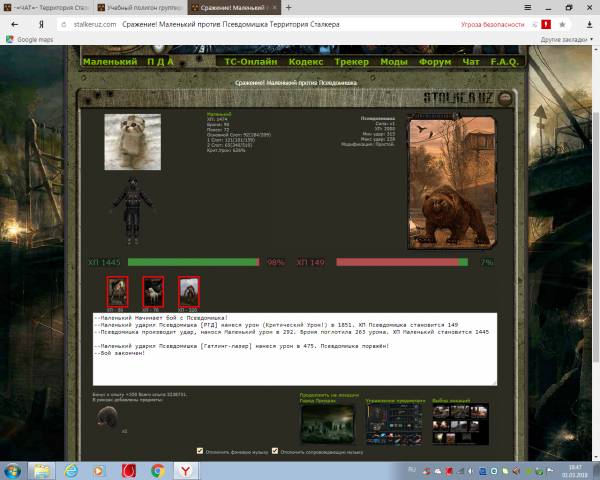Image resolution: width=600 pixels, height=480 pixels.
Task: Click the continue hunting location thumbnail
Action: click(x=326, y=423)
